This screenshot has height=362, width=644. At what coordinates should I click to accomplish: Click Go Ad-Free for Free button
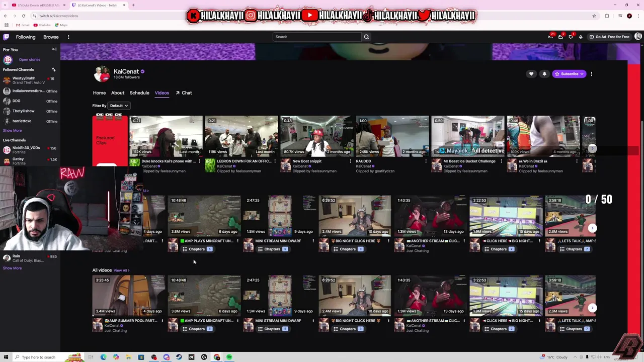click(610, 37)
